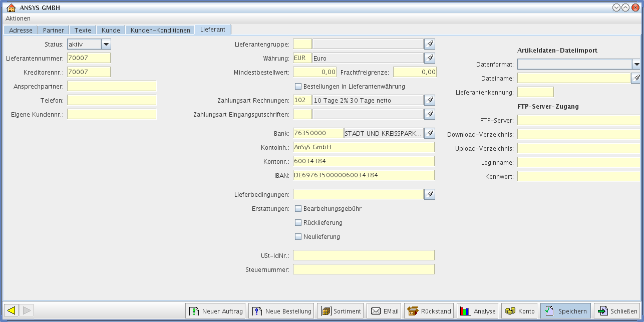Switch to Kunden-Konditionen tab
The image size is (644, 322).
pyautogui.click(x=160, y=30)
